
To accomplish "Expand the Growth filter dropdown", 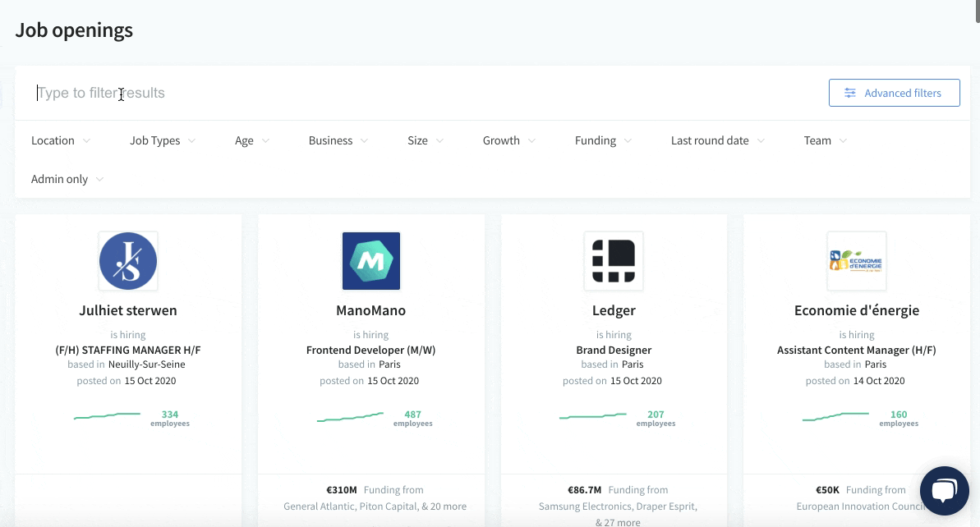I will pos(509,140).
